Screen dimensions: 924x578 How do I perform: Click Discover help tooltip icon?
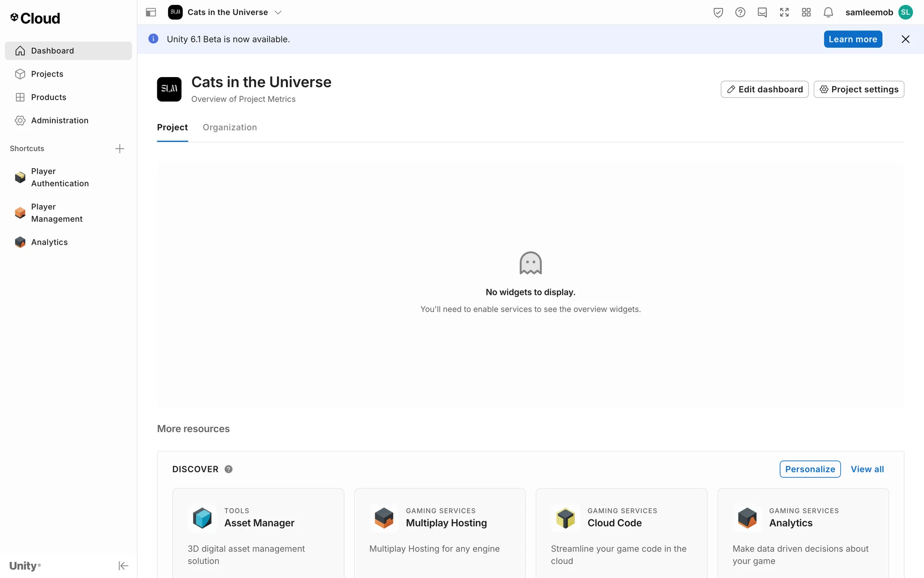tap(229, 469)
